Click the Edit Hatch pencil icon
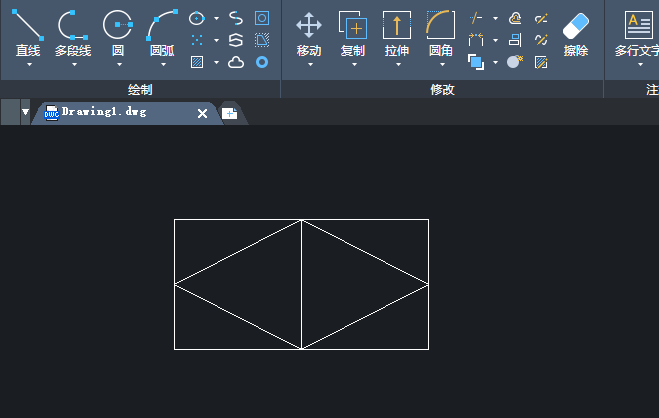The width and height of the screenshot is (659, 418). pyautogui.click(x=541, y=62)
